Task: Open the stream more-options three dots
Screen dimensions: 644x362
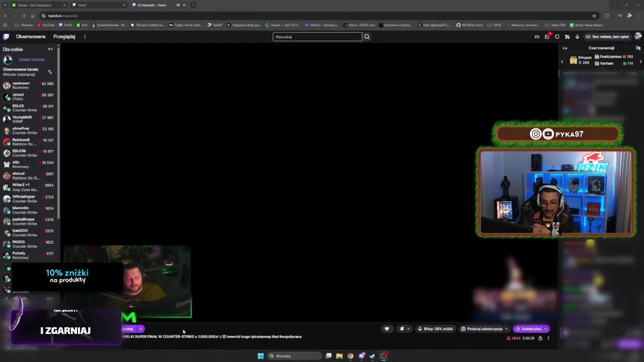Action: click(548, 338)
